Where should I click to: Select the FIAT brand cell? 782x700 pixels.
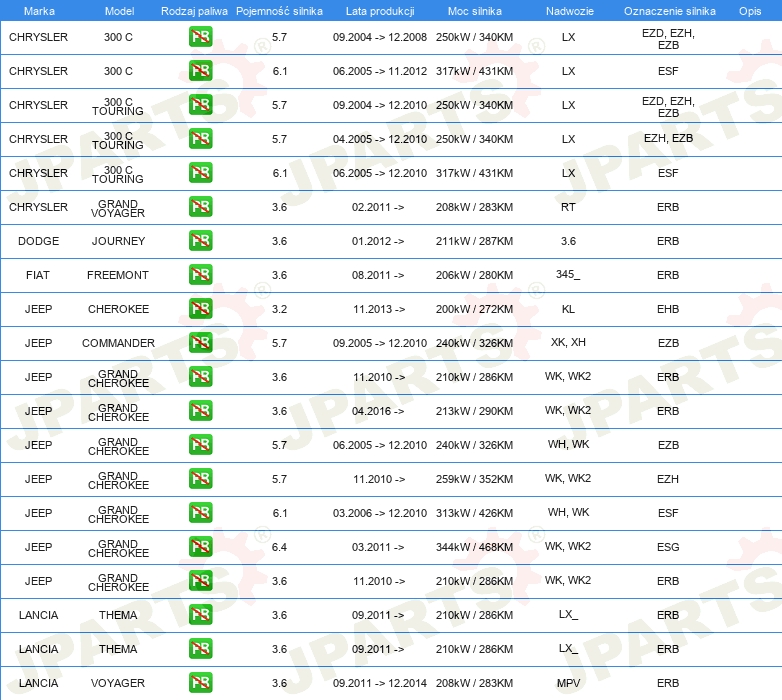point(38,275)
